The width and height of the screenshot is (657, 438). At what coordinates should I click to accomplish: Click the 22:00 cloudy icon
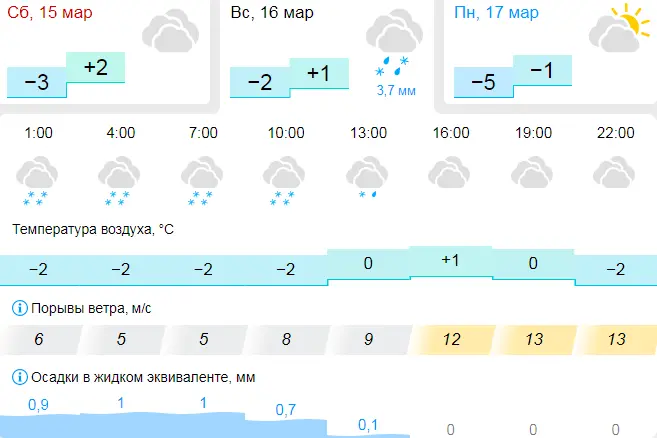[615, 174]
